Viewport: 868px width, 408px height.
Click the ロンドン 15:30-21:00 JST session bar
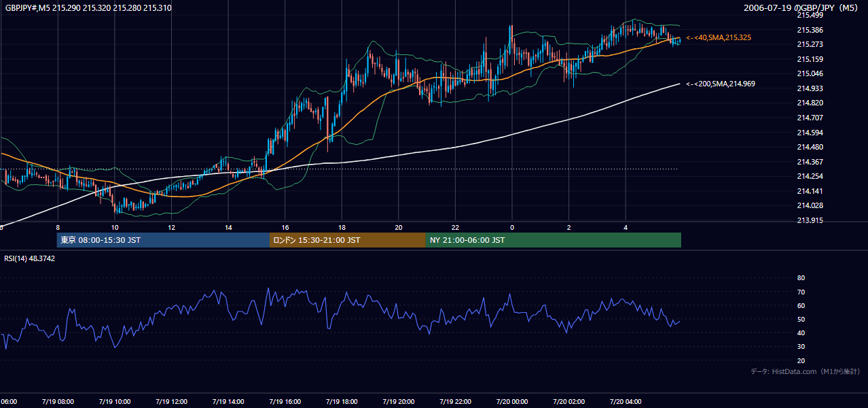pyautogui.click(x=348, y=240)
